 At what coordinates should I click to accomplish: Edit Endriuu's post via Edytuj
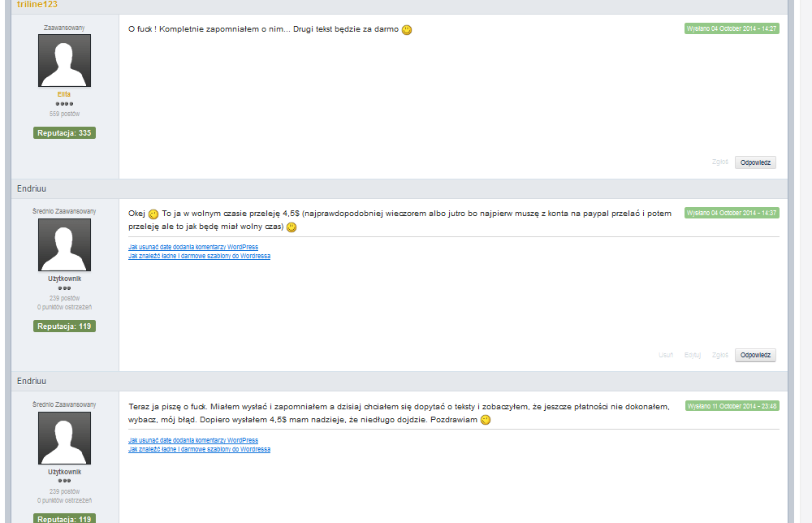pos(693,355)
